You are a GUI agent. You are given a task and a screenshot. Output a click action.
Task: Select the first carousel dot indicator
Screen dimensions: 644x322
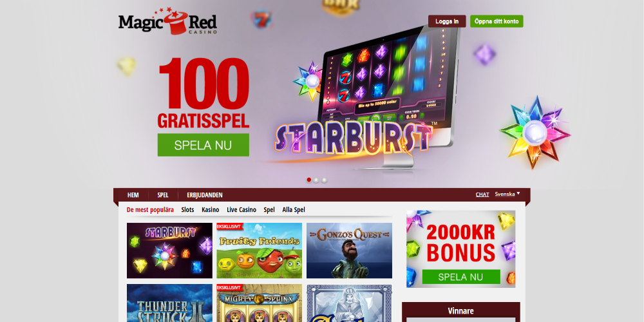[309, 180]
